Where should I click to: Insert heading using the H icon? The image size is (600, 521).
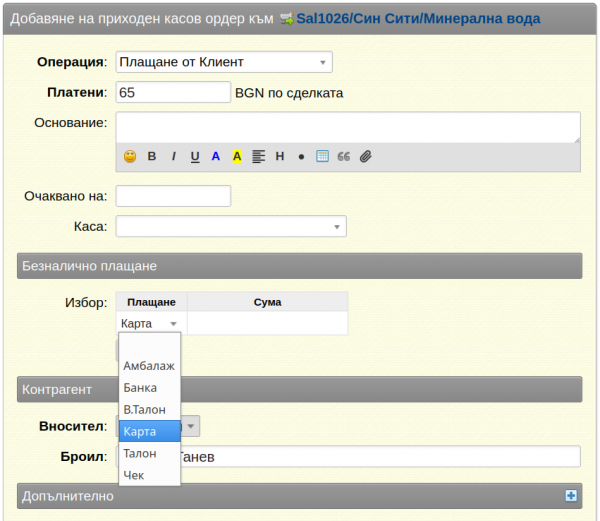point(280,156)
